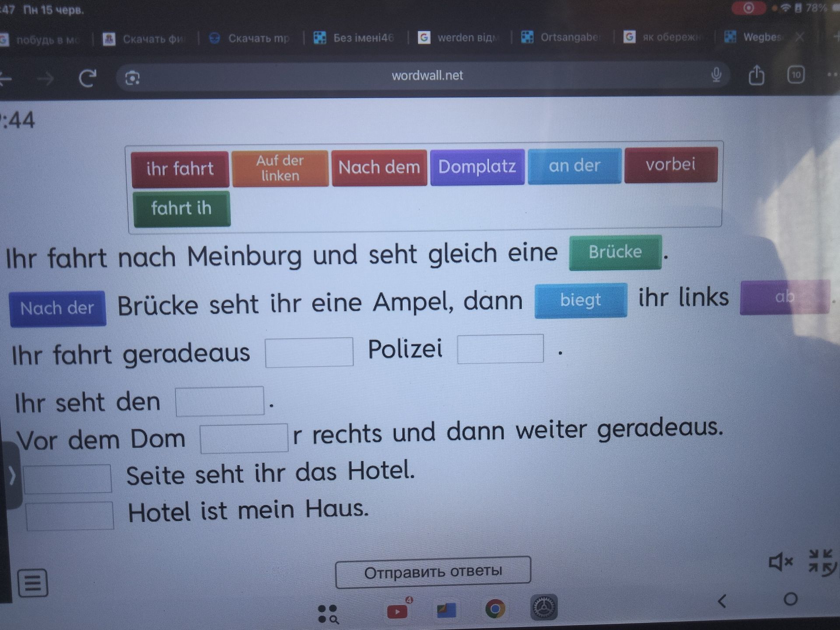The width and height of the screenshot is (840, 630).
Task: Open YouTube app in the dock
Action: [x=398, y=610]
